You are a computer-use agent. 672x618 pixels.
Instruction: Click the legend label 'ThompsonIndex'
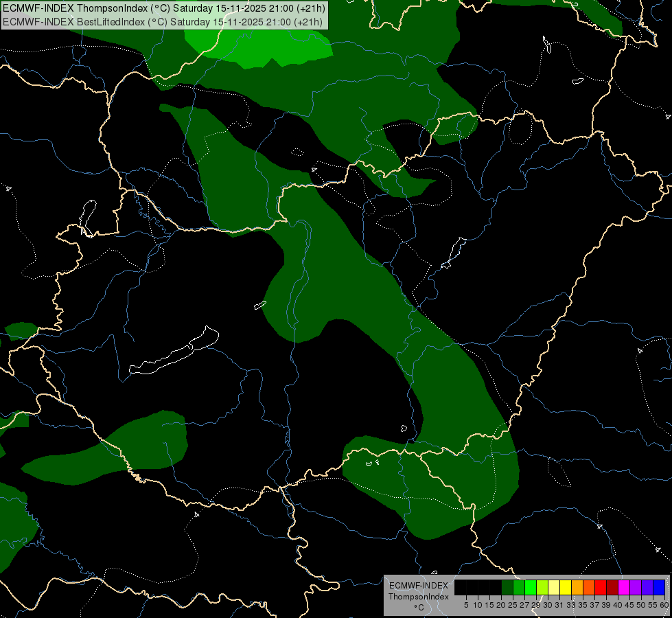419,597
